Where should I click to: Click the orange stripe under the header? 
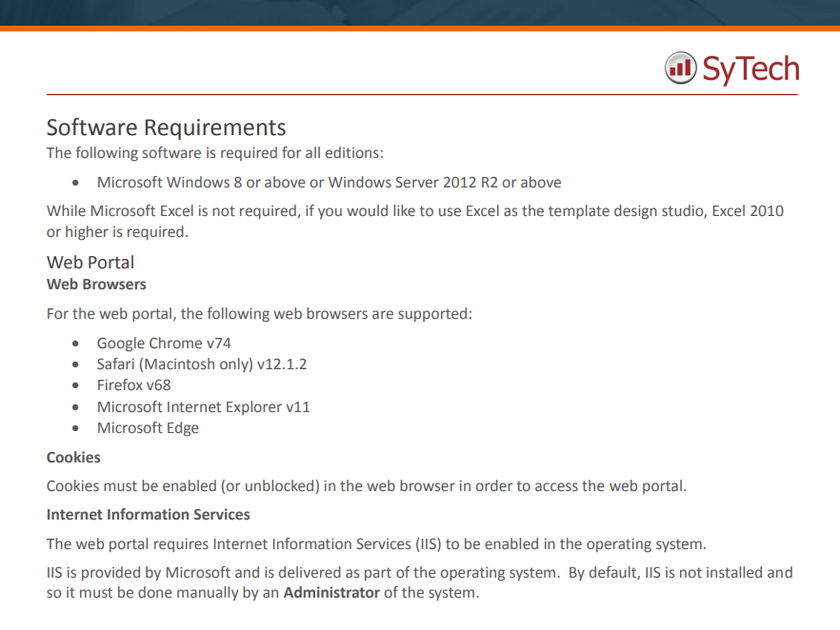point(420,29)
